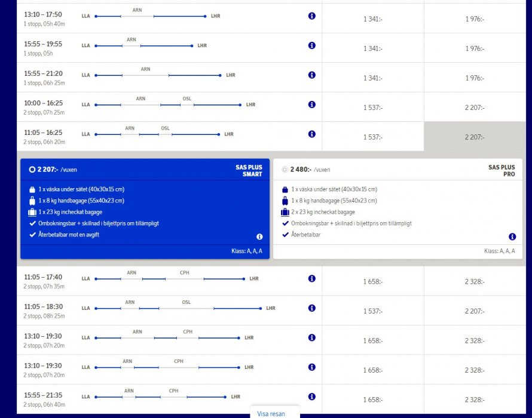Show info icon for 11:05 – 18:30 flight
This screenshot has width=532, height=418.
(311, 308)
